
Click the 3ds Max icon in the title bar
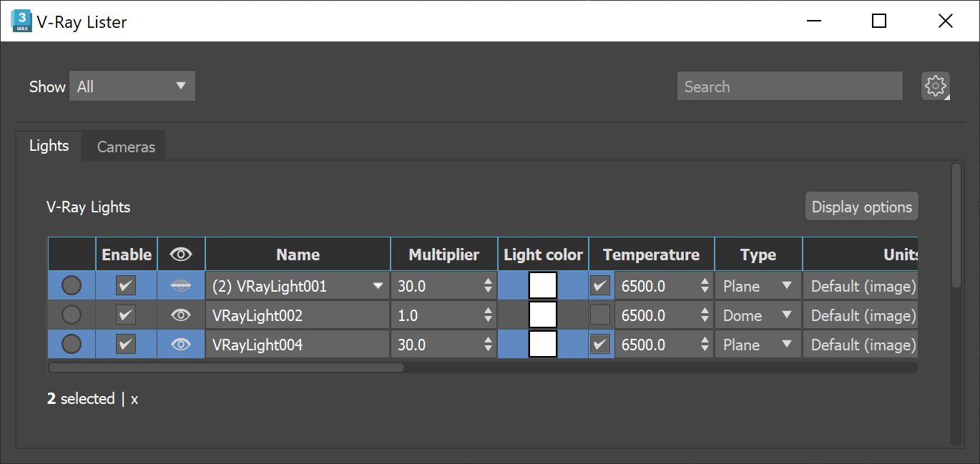click(21, 21)
